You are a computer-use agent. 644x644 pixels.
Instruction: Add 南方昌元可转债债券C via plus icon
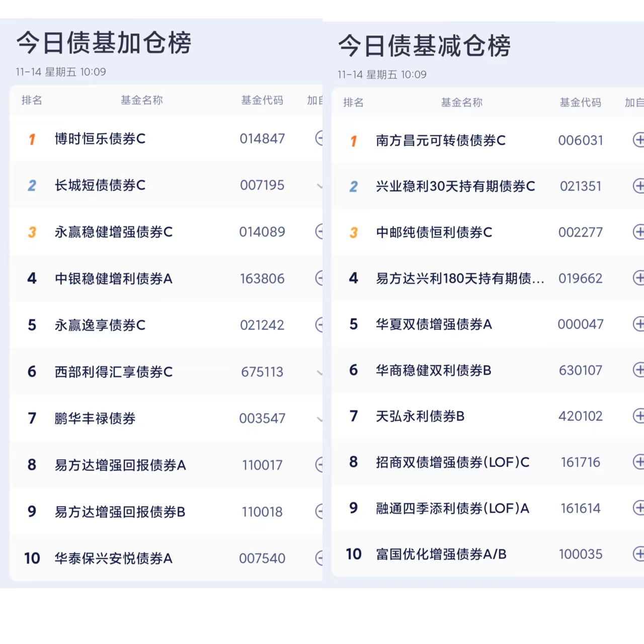click(x=638, y=140)
